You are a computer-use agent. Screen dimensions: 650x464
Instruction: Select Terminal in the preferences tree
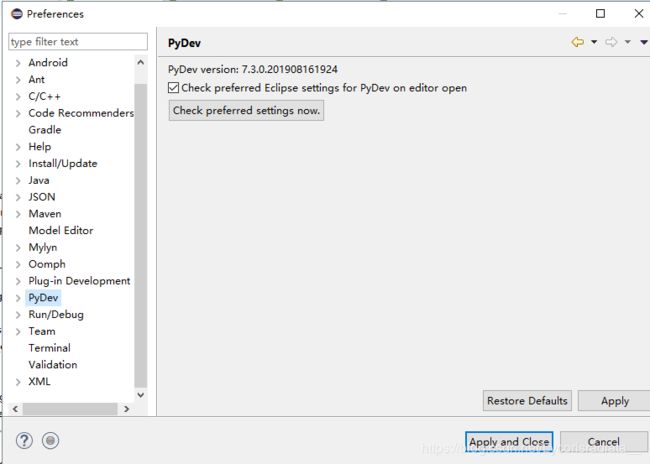49,348
